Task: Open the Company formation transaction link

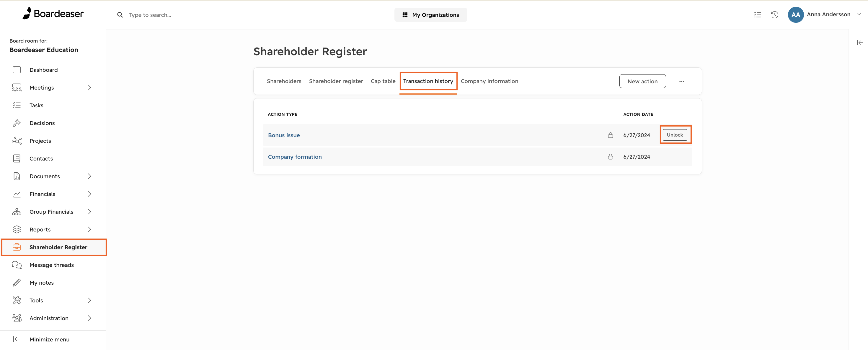Action: click(x=295, y=157)
